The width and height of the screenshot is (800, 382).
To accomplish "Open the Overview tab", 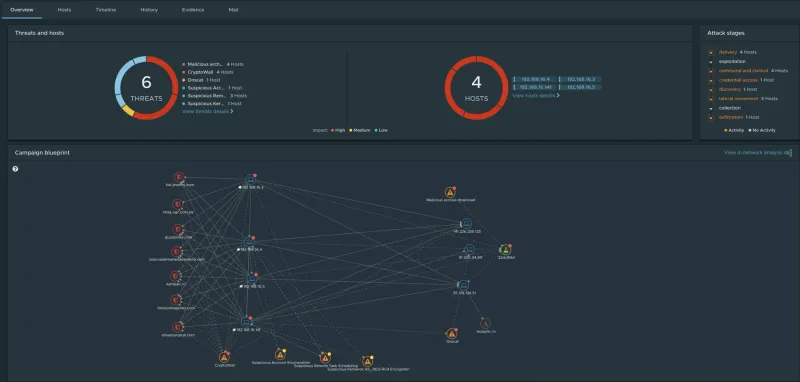I will tap(21, 10).
